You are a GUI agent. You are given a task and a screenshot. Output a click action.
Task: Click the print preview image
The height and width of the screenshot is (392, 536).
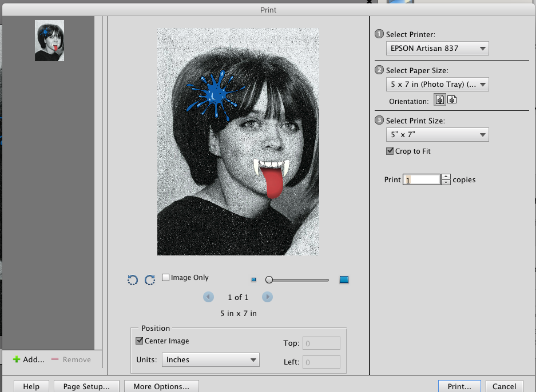pyautogui.click(x=238, y=141)
